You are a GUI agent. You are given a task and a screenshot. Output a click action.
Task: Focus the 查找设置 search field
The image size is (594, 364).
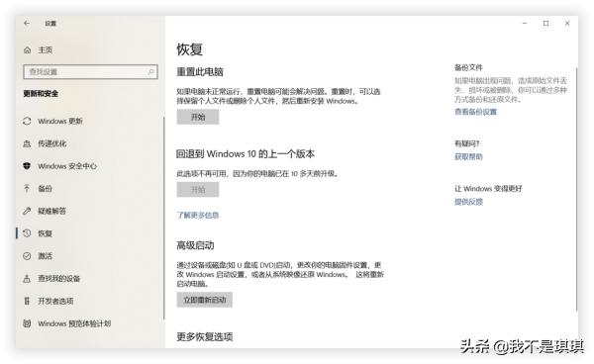[90, 71]
